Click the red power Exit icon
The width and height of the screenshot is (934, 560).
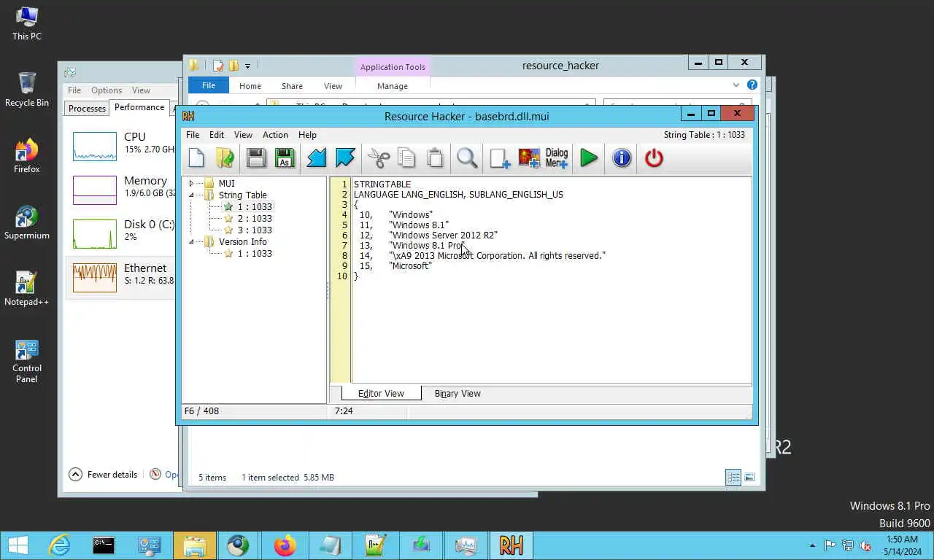coord(654,158)
